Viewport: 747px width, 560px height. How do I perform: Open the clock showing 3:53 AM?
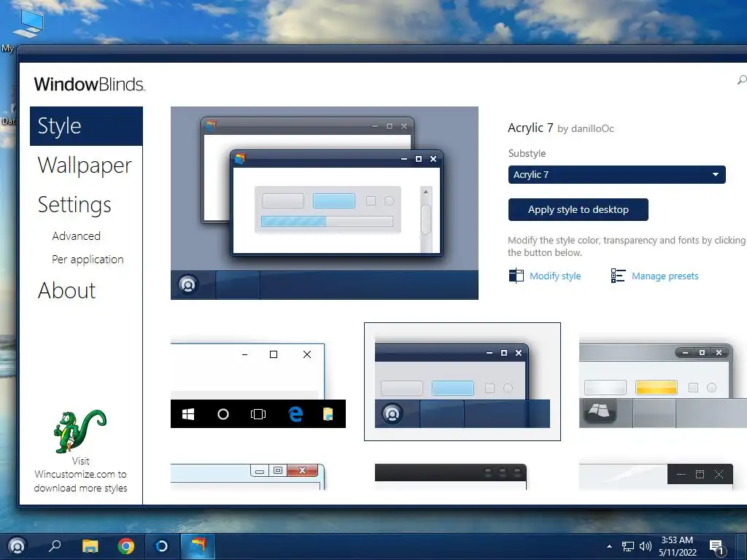678,546
